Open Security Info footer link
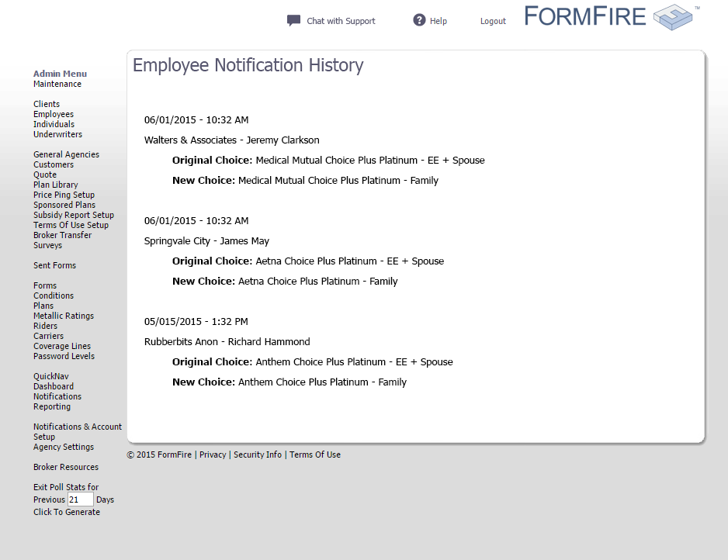The height and width of the screenshot is (560, 728). 258,455
